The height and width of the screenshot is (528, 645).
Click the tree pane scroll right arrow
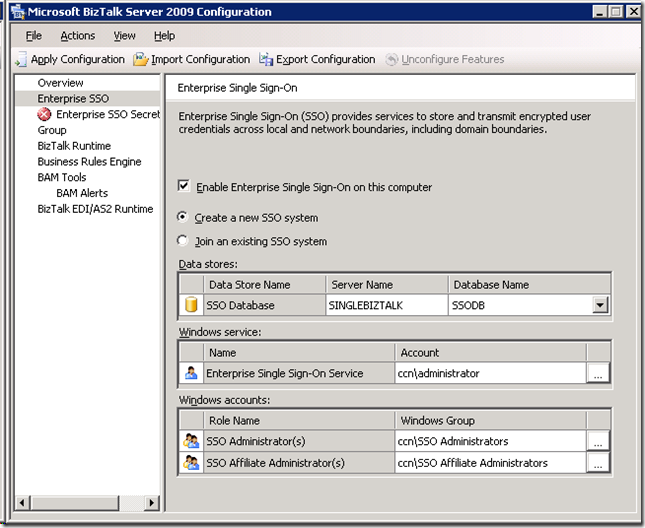152,502
